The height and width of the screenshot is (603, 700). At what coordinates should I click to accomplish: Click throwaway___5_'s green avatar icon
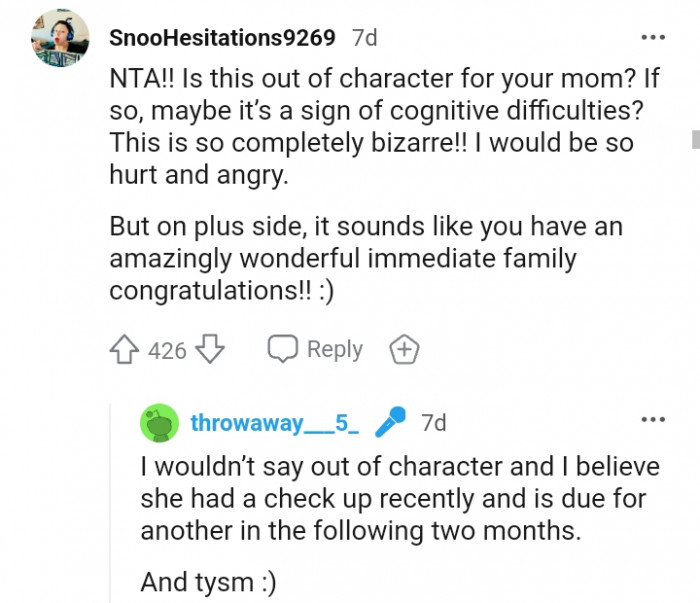(159, 424)
